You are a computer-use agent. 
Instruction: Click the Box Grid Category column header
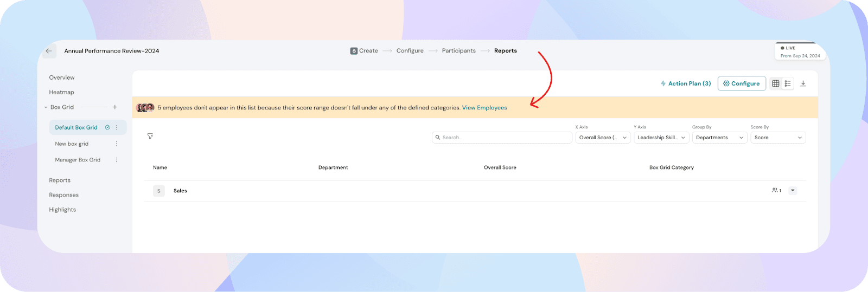pos(672,167)
